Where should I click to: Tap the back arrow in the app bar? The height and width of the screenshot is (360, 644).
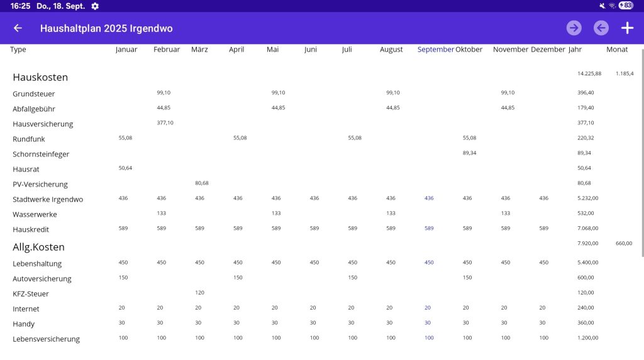pos(18,28)
